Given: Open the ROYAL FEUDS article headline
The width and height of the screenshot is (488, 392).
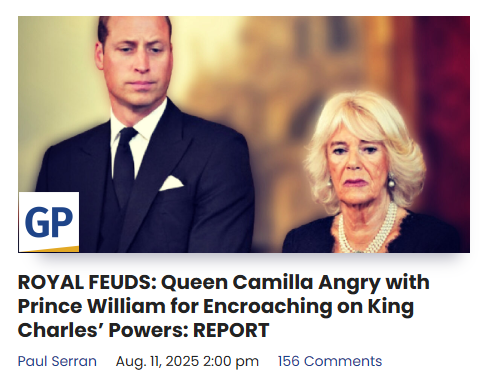Looking at the screenshot, I should (223, 306).
